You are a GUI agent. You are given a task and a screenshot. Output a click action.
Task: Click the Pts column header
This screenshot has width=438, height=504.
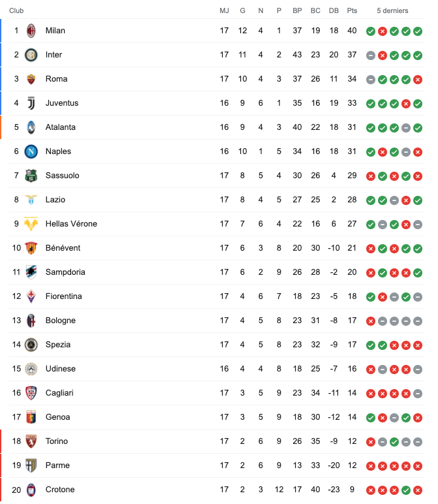point(352,10)
